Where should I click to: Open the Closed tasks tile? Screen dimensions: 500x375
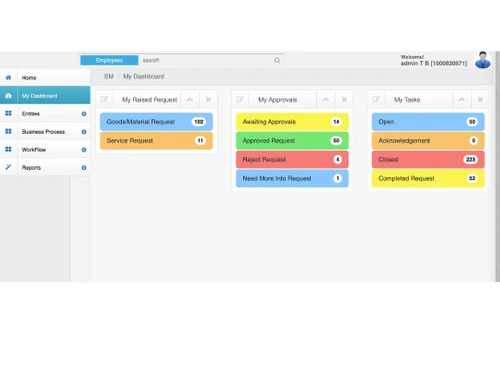(428, 159)
